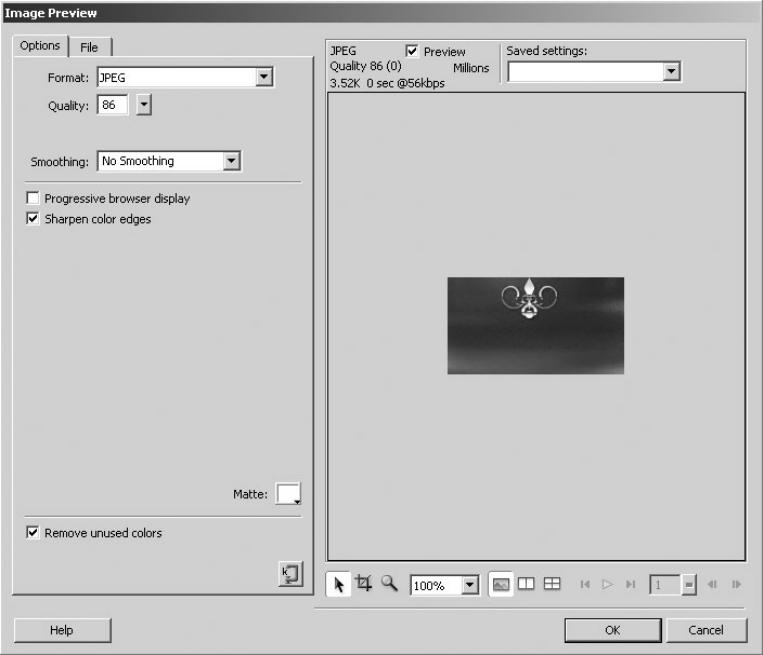
Task: Click the '3.52K 0 sec @56kbps' text
Action: [x=387, y=83]
